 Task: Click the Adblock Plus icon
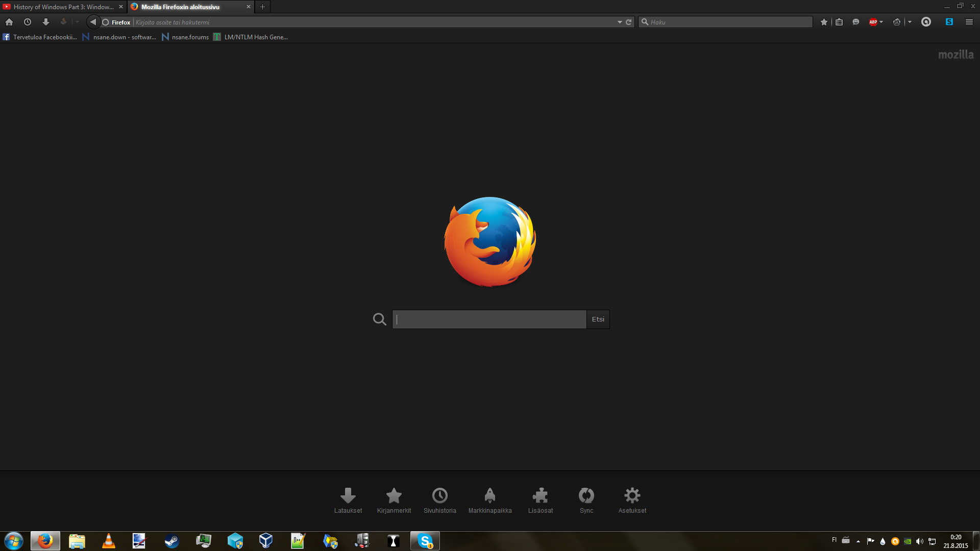(873, 22)
